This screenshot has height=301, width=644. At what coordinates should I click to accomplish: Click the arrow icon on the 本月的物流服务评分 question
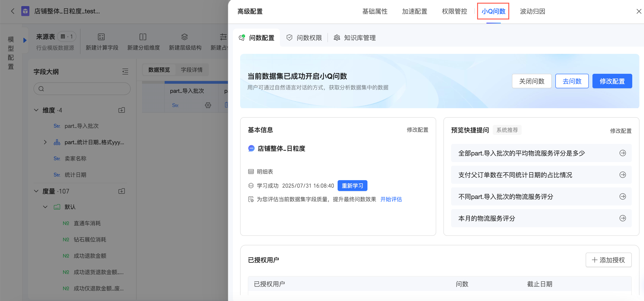[x=623, y=218]
